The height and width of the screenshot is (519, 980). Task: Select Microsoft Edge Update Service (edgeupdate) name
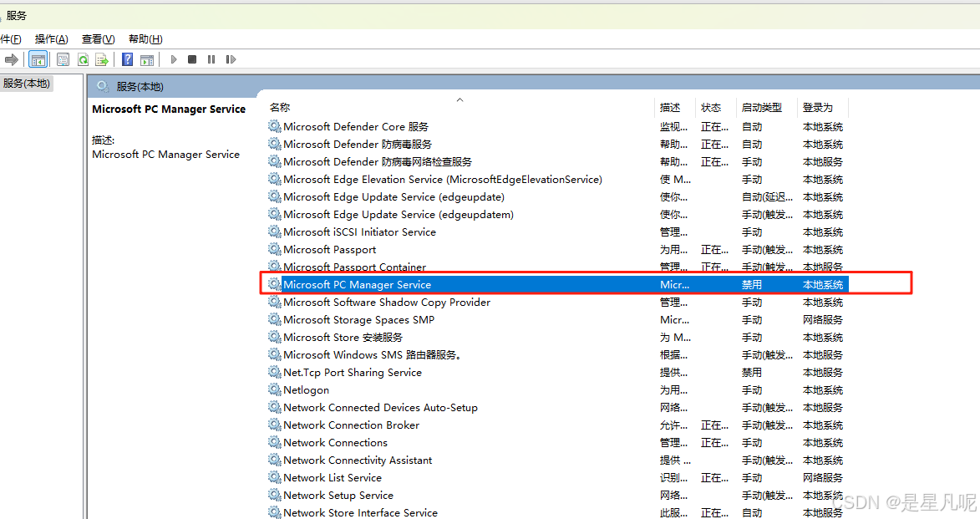click(394, 196)
